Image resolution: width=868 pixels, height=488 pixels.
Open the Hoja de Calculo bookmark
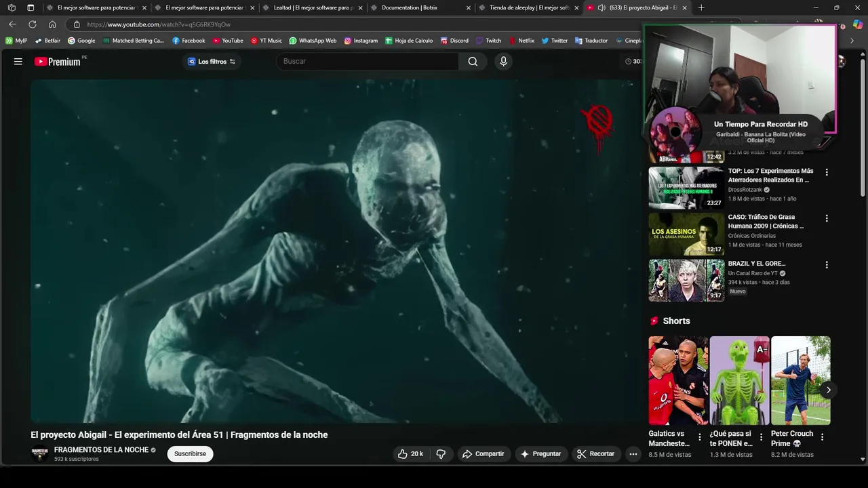(409, 41)
